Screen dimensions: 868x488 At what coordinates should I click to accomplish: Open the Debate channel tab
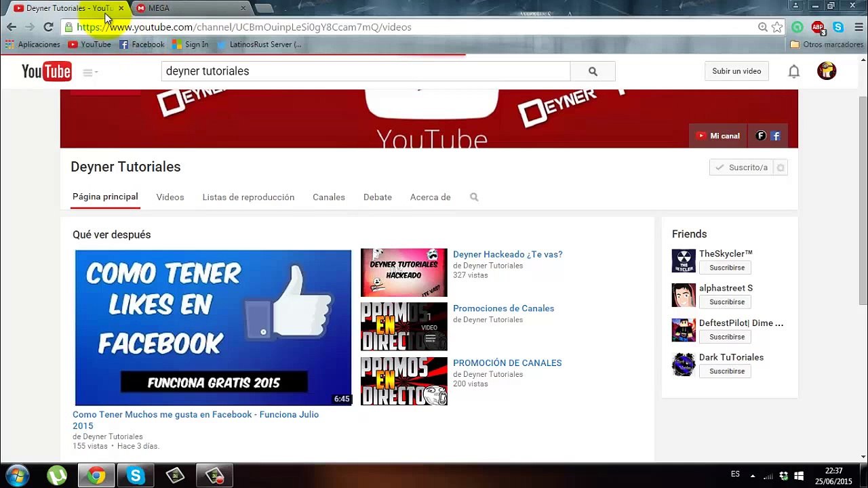(x=378, y=197)
